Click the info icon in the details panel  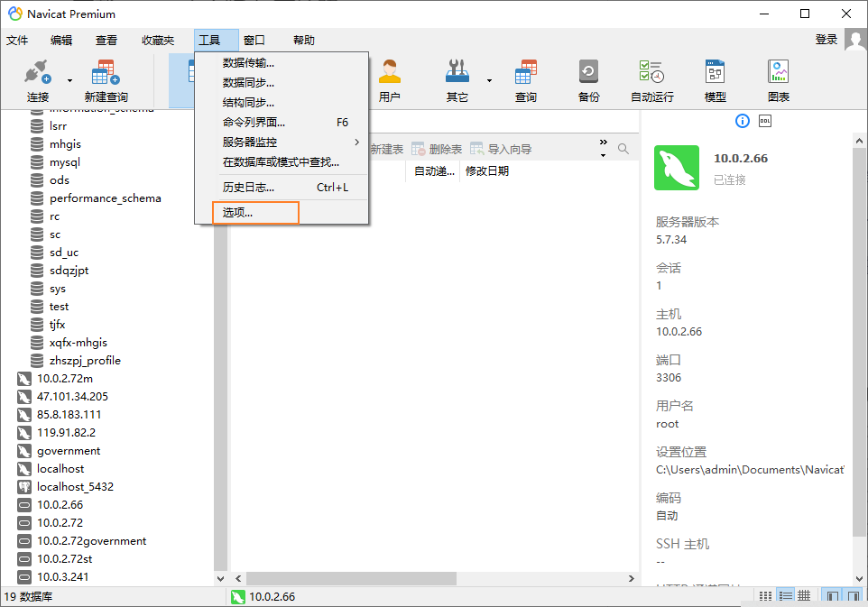[x=742, y=120]
